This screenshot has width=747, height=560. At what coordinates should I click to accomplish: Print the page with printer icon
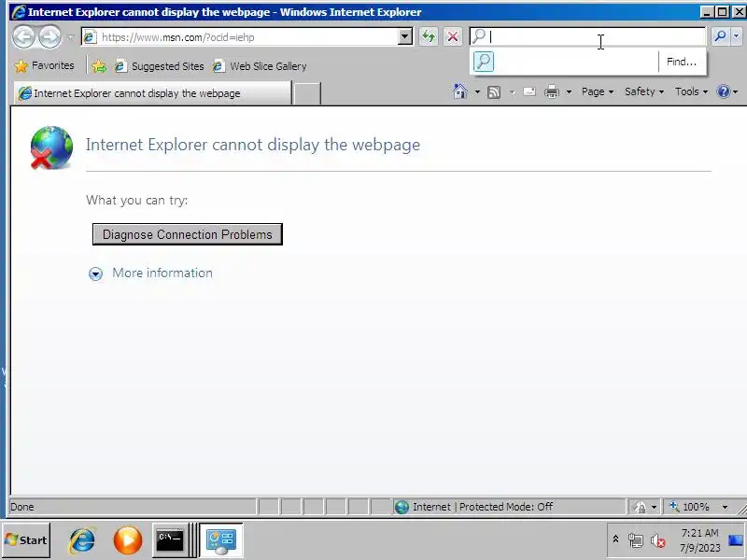[552, 91]
